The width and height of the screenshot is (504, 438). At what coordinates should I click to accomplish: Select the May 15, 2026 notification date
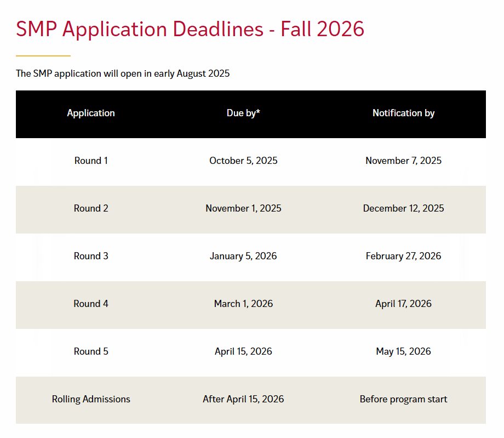click(x=403, y=351)
